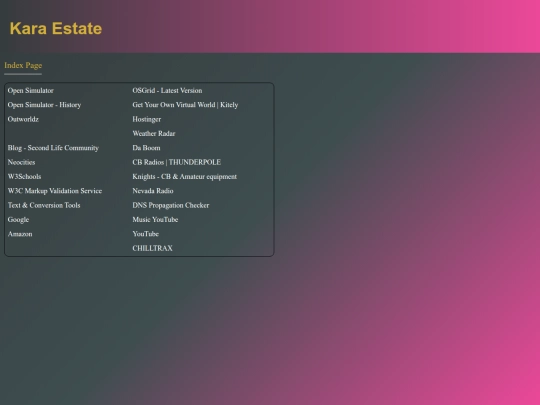Visit Get Your Own Virtual World Kitely
540x405 pixels.
pyautogui.click(x=185, y=105)
